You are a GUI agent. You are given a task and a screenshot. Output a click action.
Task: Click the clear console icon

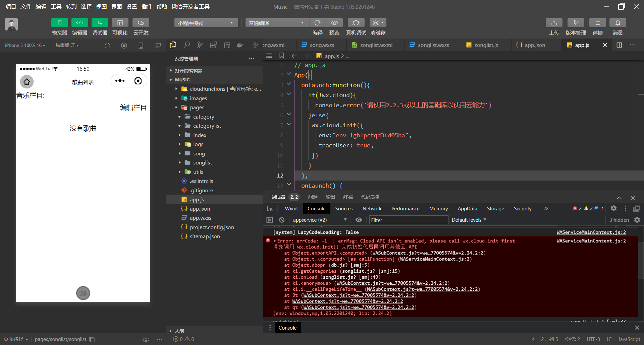[x=282, y=220]
